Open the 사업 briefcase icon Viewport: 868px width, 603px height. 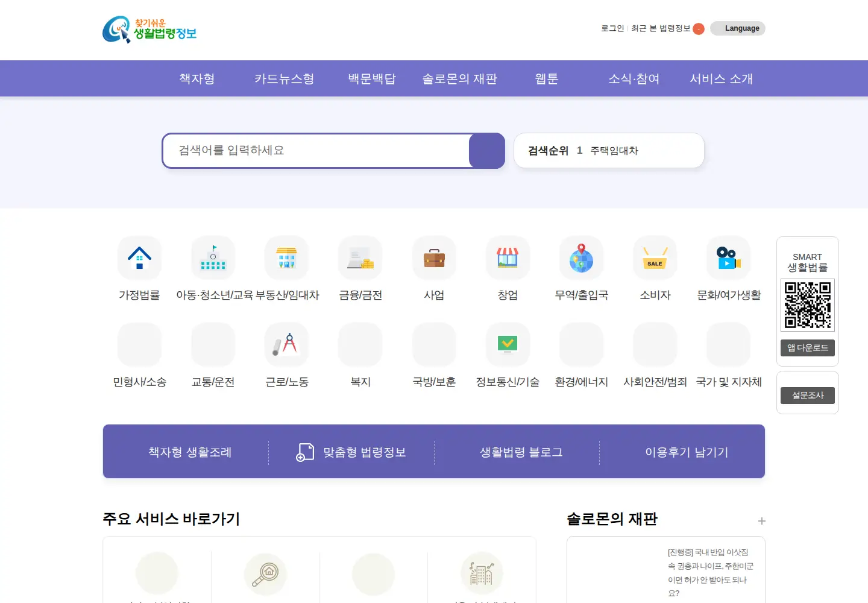(434, 257)
